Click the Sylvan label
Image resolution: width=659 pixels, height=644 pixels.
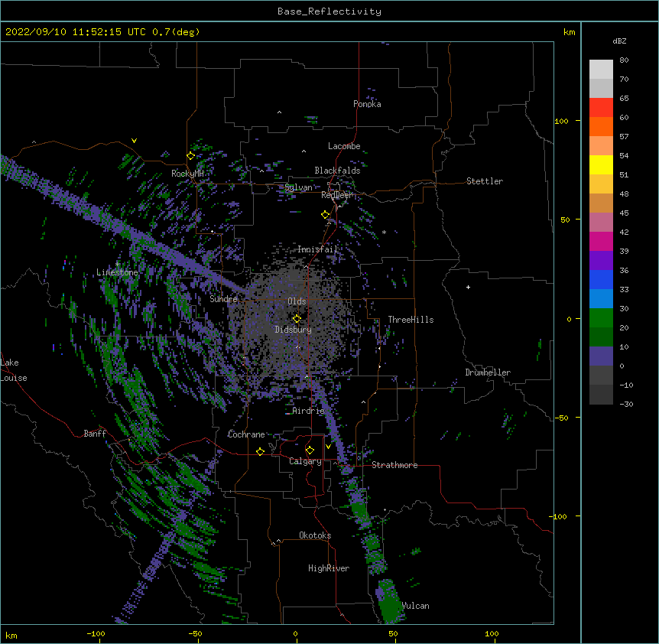coord(298,187)
